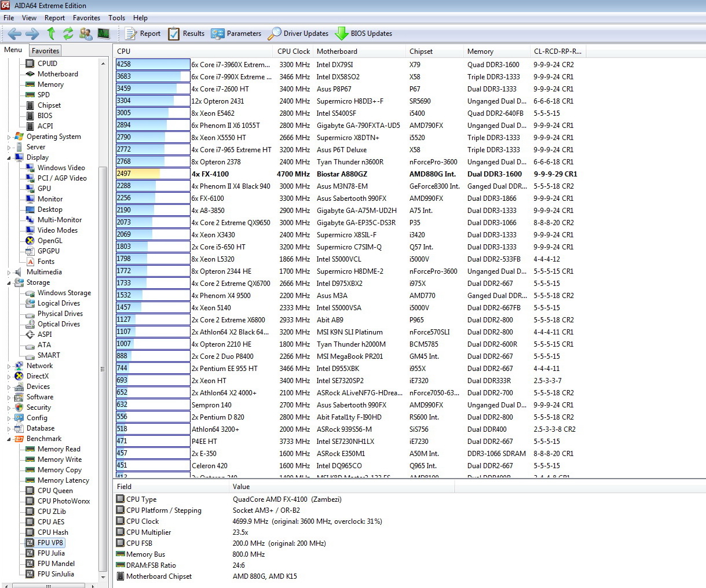Expand the Operating System node
The width and height of the screenshot is (706, 588).
9,137
